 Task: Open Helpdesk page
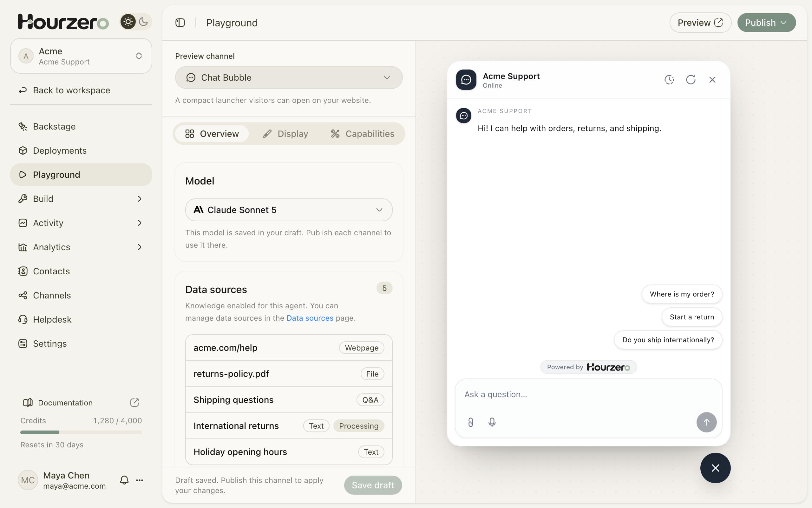point(81,319)
